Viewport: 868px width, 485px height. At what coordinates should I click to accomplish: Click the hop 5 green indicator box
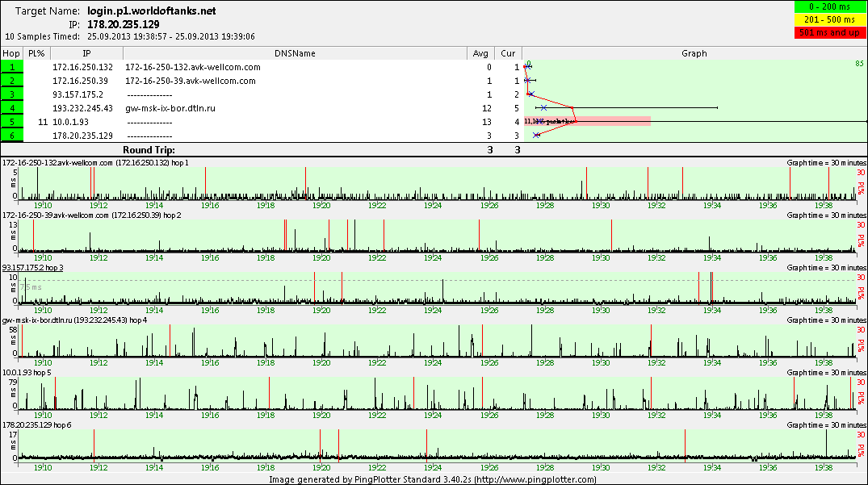coord(11,122)
